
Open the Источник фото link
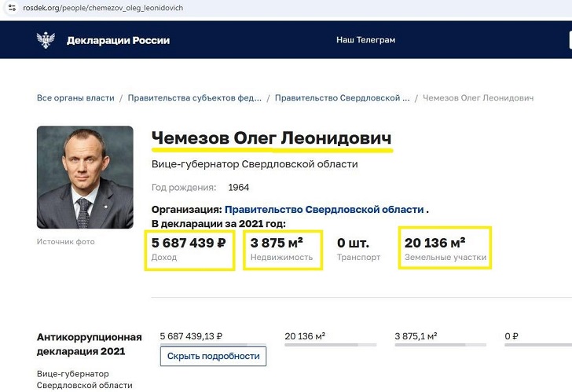(65, 241)
